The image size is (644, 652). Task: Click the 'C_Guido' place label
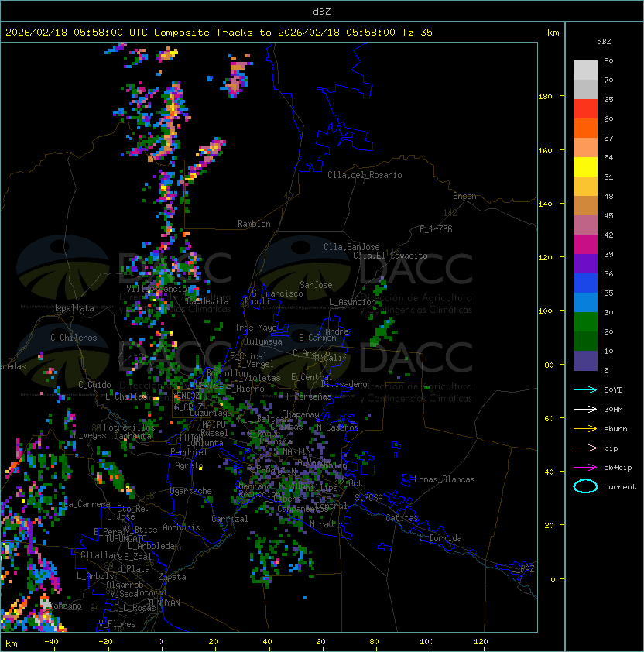(94, 385)
